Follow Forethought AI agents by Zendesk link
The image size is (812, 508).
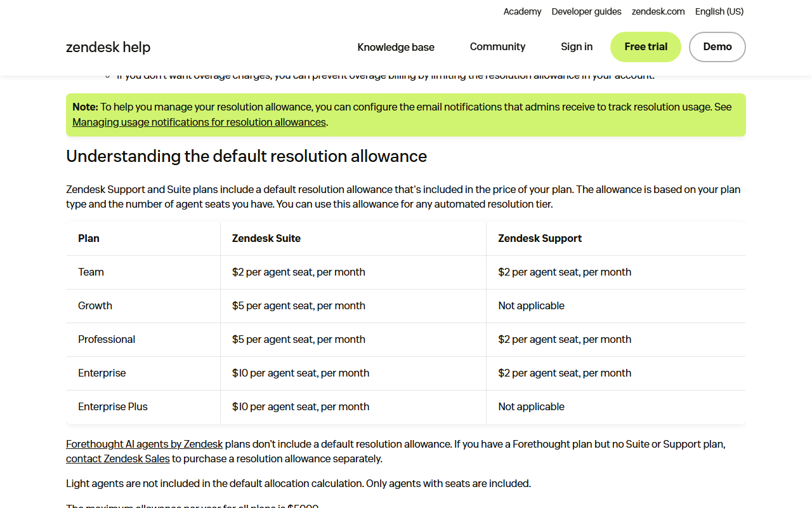click(145, 444)
